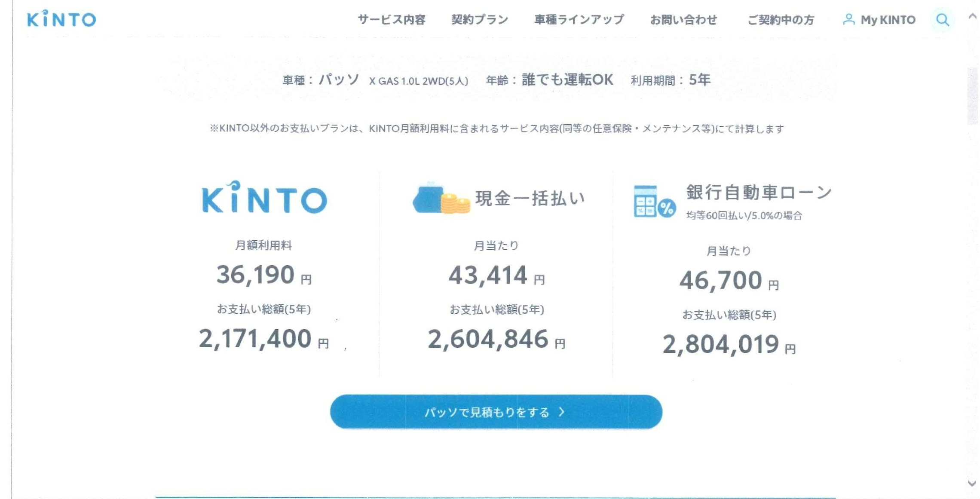The image size is (980, 499).
Task: Open 車種ラインアップ menu item
Action: pos(579,20)
